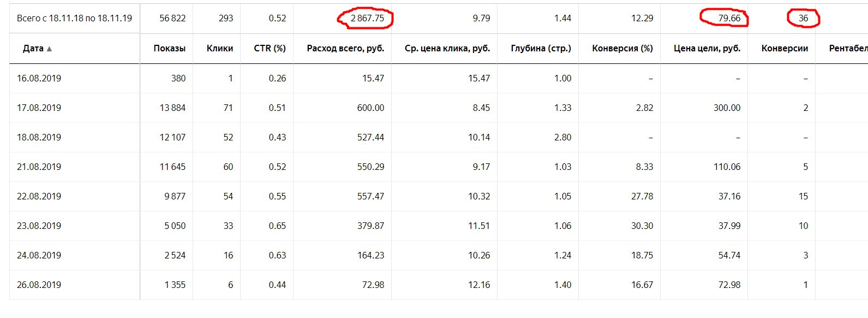Sort by Глубина (стр.) column header

pyautogui.click(x=541, y=48)
